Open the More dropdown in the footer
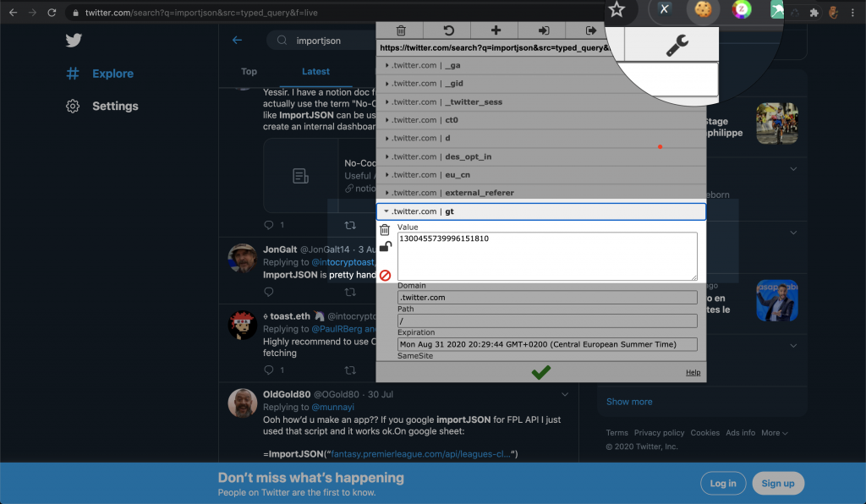866x504 pixels. 775,433
